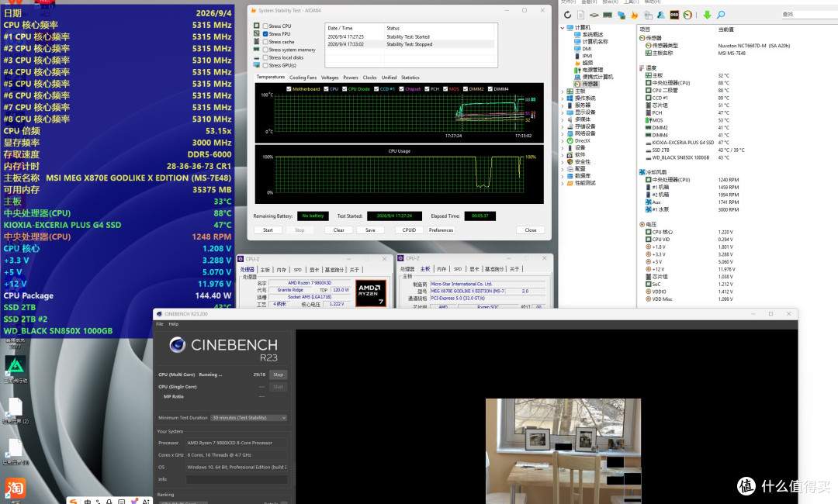Enable the Stress CPU checkbox
Screen dimensions: 838x504
(265, 26)
